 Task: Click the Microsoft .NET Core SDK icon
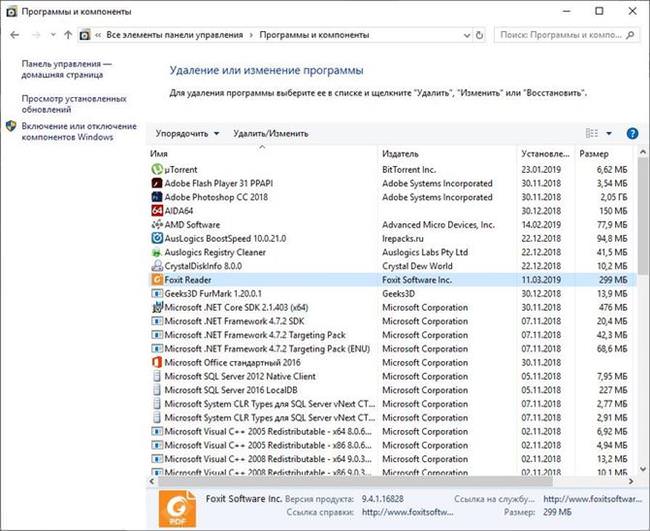(157, 307)
